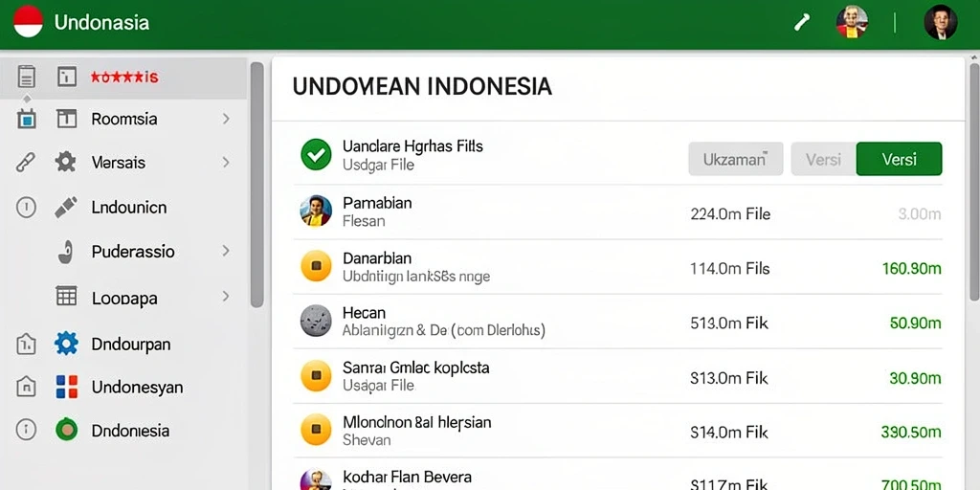
Task: Click Kodhar Flan Bevera entry name
Action: click(407, 477)
